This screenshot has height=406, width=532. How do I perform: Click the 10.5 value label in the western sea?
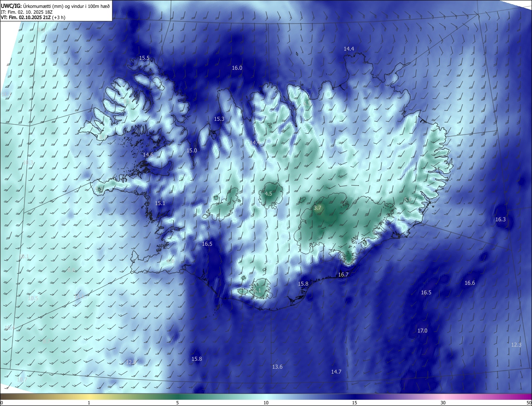pos(33,298)
